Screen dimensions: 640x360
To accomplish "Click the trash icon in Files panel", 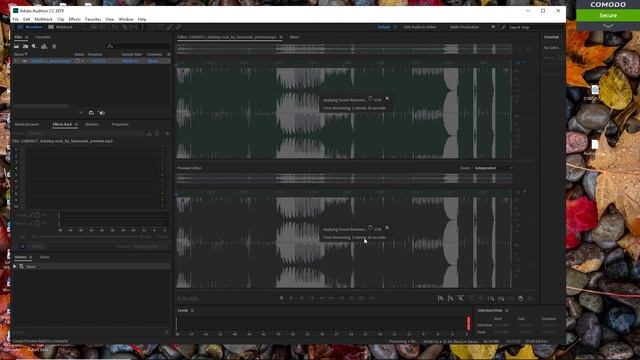I will tap(54, 47).
